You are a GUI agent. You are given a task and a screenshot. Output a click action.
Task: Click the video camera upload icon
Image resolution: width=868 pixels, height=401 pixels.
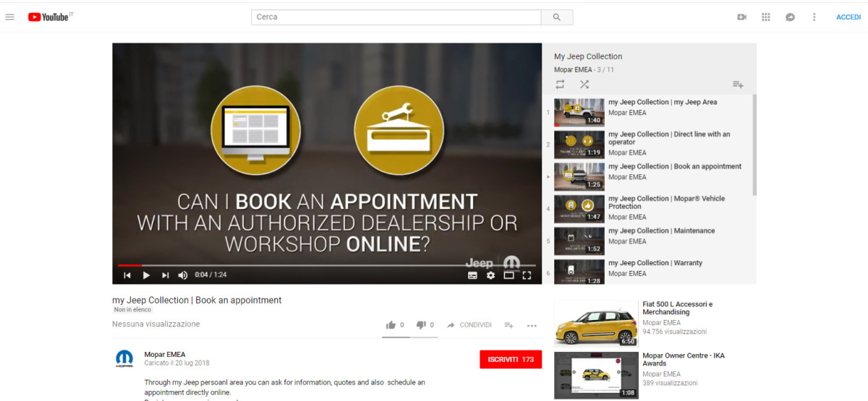741,17
